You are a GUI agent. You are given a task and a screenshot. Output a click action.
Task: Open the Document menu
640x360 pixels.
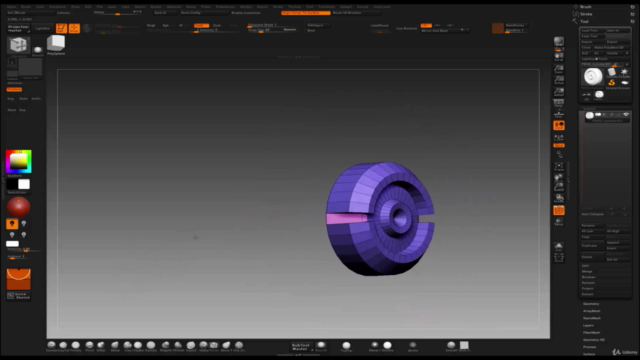pyautogui.click(x=58, y=7)
